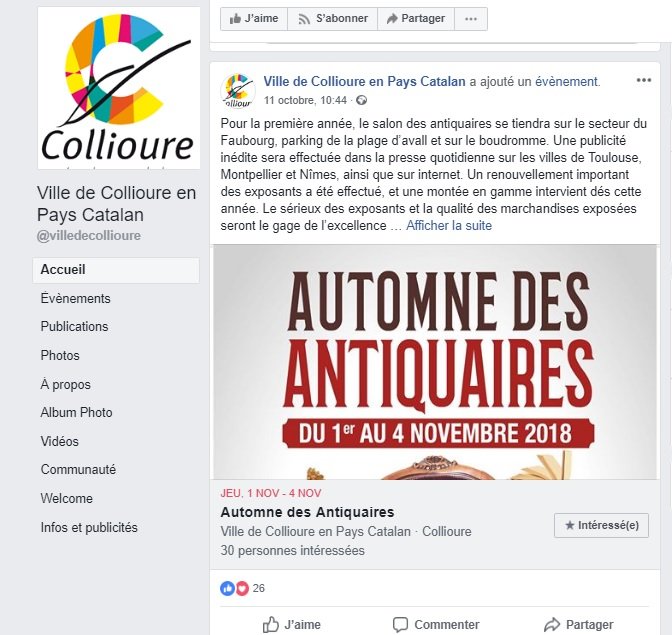Subscribe with the S'abonner feed button
The image size is (672, 635).
pos(333,19)
